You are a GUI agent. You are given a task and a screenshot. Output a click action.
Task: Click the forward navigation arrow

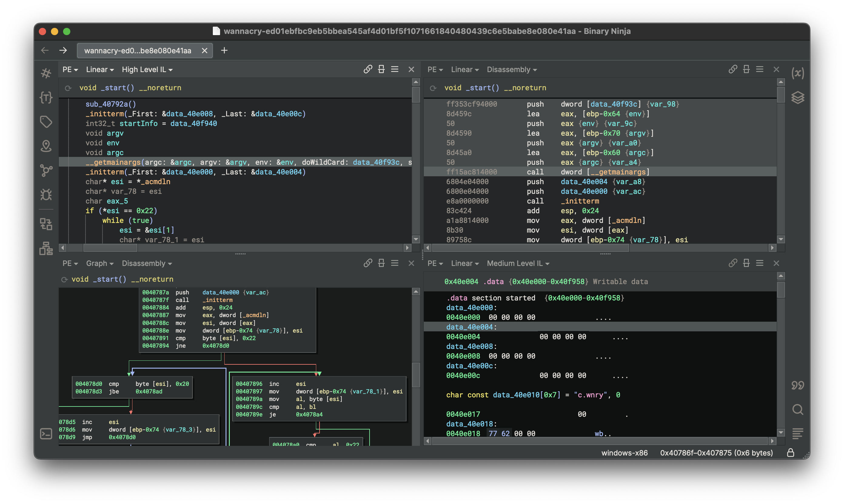pos(63,51)
